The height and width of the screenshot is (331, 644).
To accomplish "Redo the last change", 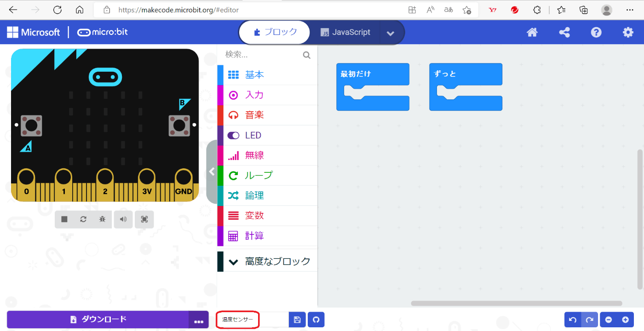I will [x=590, y=320].
